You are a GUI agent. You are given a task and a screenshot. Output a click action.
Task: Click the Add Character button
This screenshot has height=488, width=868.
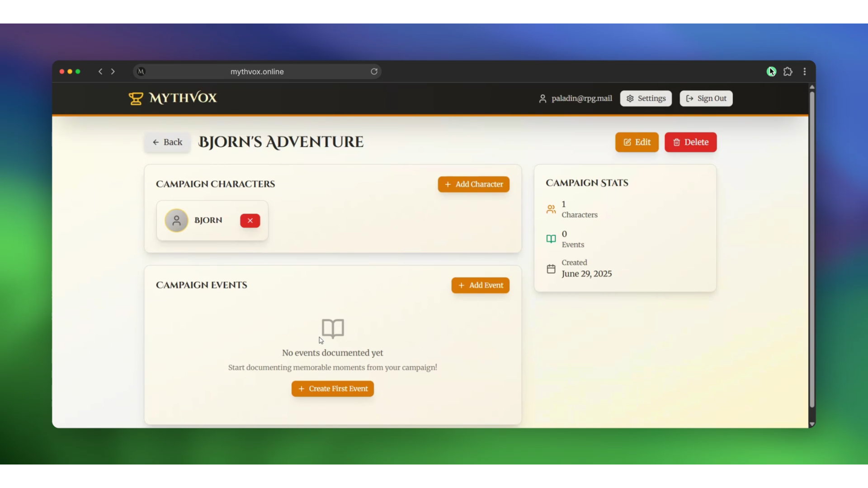pos(473,184)
